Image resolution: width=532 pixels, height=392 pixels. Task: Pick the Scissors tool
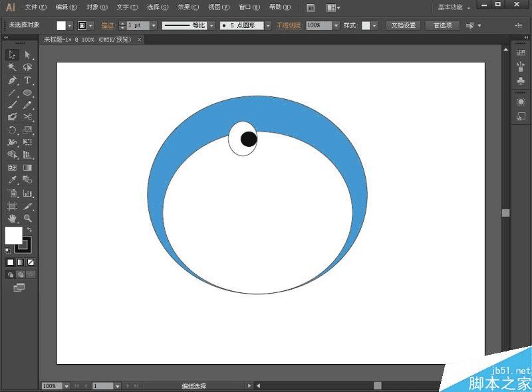click(x=28, y=118)
